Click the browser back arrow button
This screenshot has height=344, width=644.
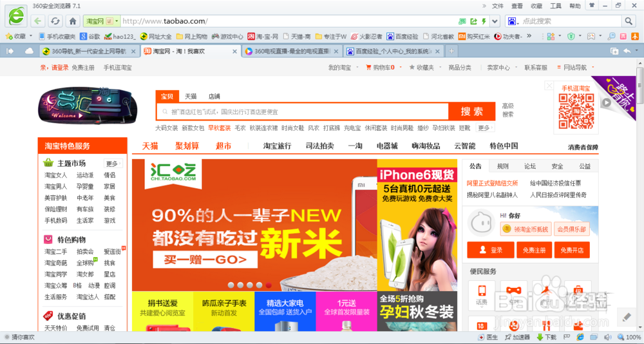tap(38, 21)
